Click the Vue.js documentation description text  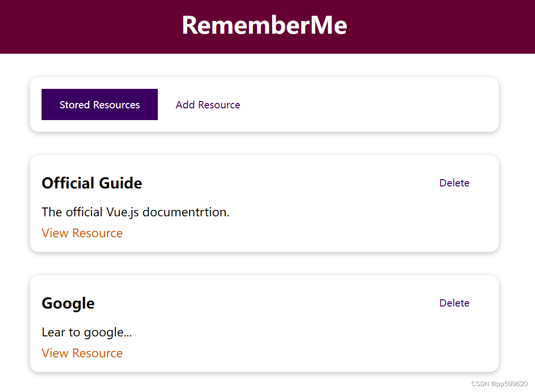click(135, 212)
